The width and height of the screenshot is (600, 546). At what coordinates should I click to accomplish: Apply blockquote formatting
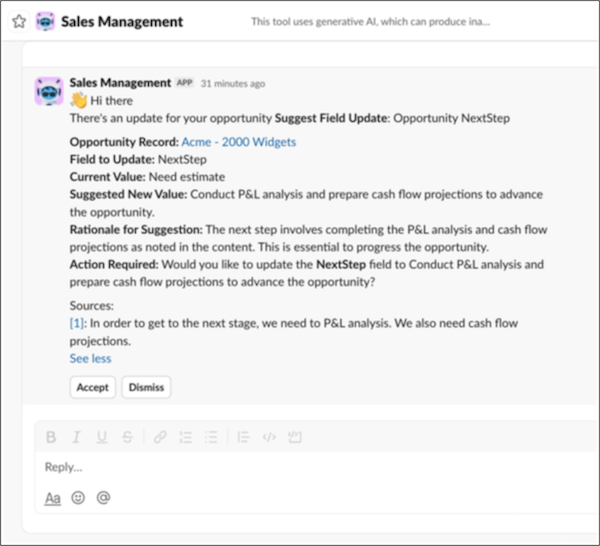[x=243, y=437]
